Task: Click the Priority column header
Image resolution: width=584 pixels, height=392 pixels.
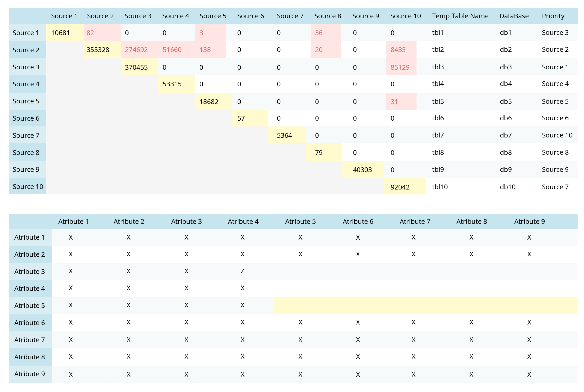Action: (553, 16)
